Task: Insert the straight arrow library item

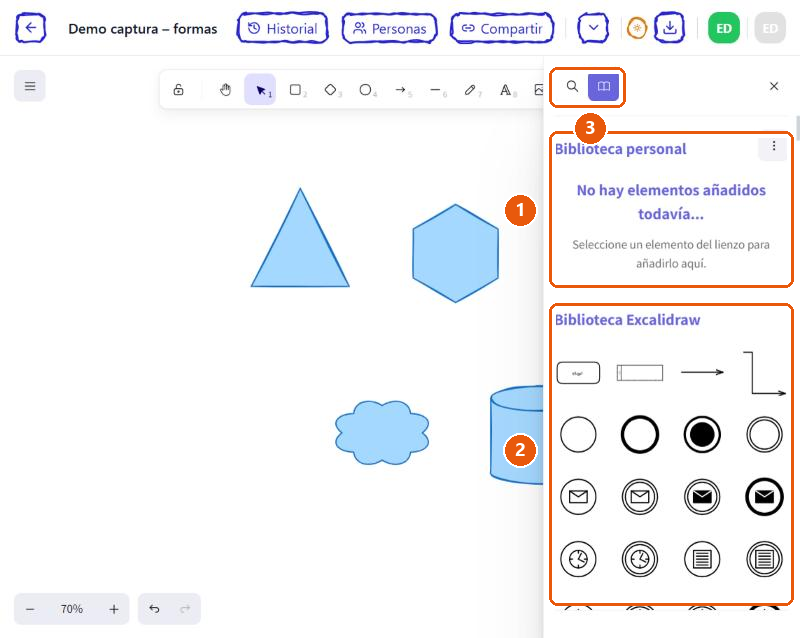Action: coord(702,372)
